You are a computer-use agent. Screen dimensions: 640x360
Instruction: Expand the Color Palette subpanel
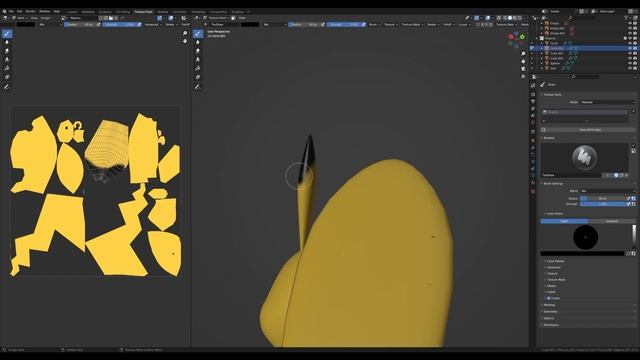[556, 261]
